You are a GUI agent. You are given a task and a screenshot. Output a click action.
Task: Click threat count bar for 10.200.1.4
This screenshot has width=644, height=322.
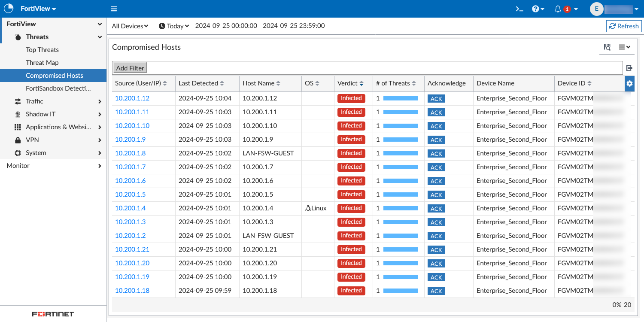pyautogui.click(x=400, y=208)
